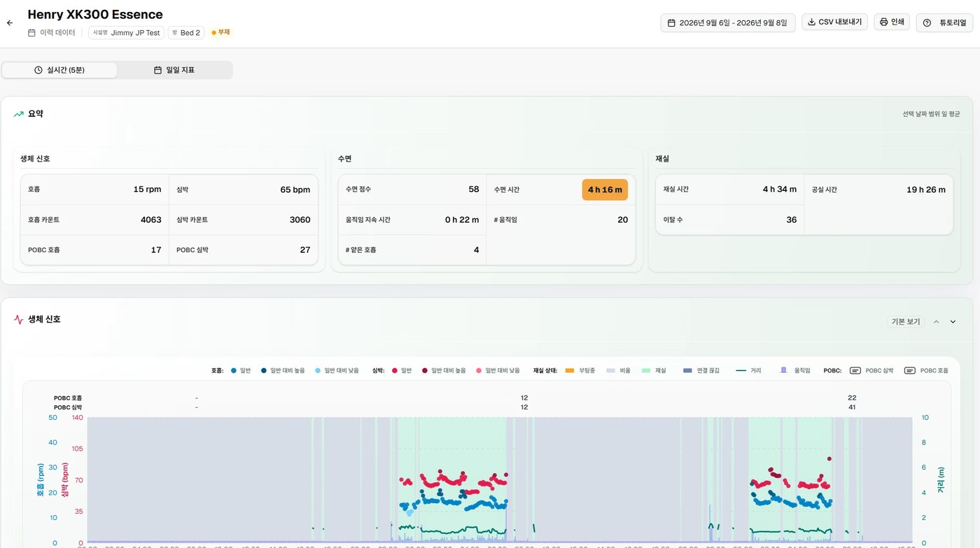This screenshot has width=980, height=548.
Task: Click the 인쇄 print button
Action: tap(892, 22)
